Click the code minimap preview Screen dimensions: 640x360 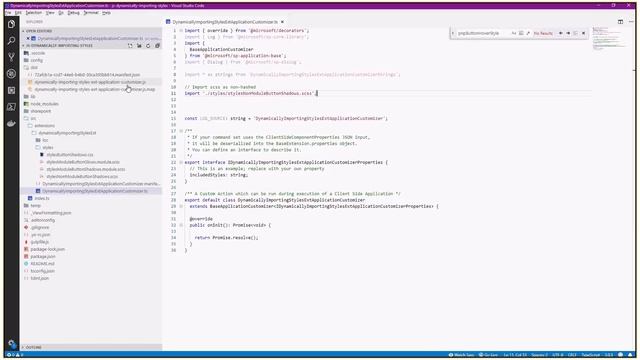[609, 39]
